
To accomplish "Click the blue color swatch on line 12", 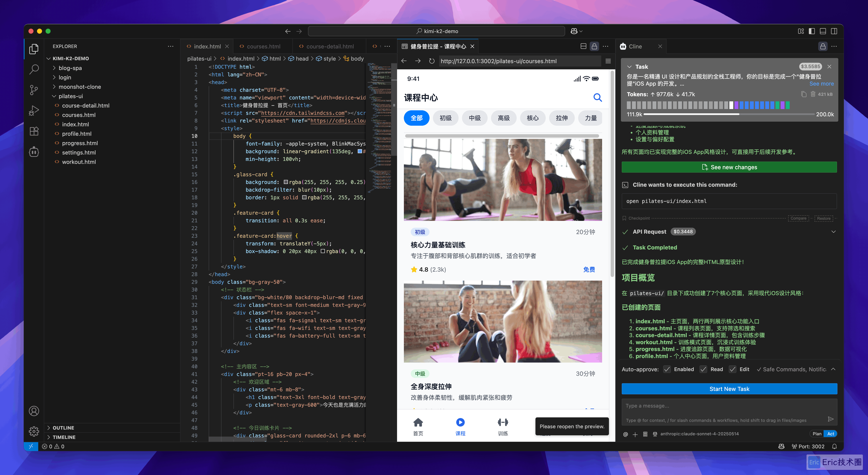I will [x=359, y=152].
